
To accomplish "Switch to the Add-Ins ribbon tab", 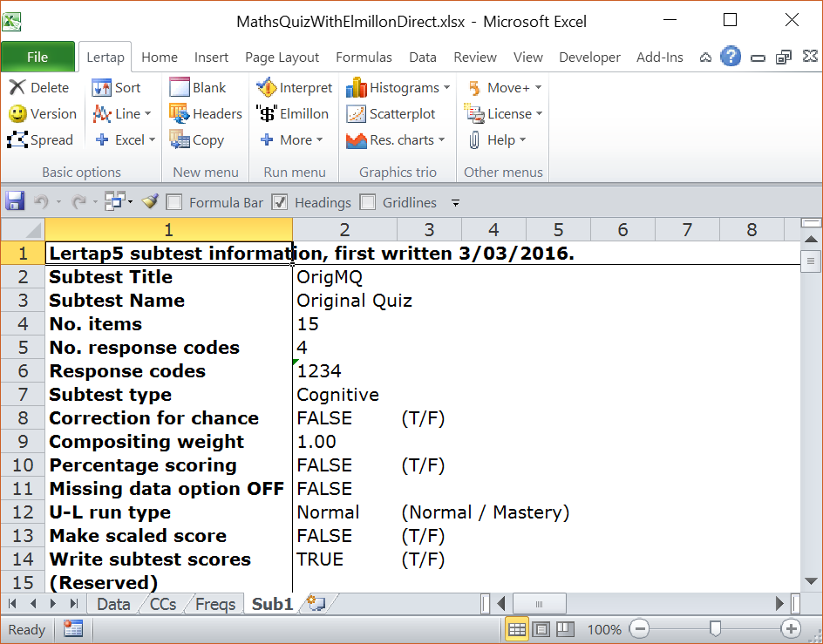I will [660, 58].
